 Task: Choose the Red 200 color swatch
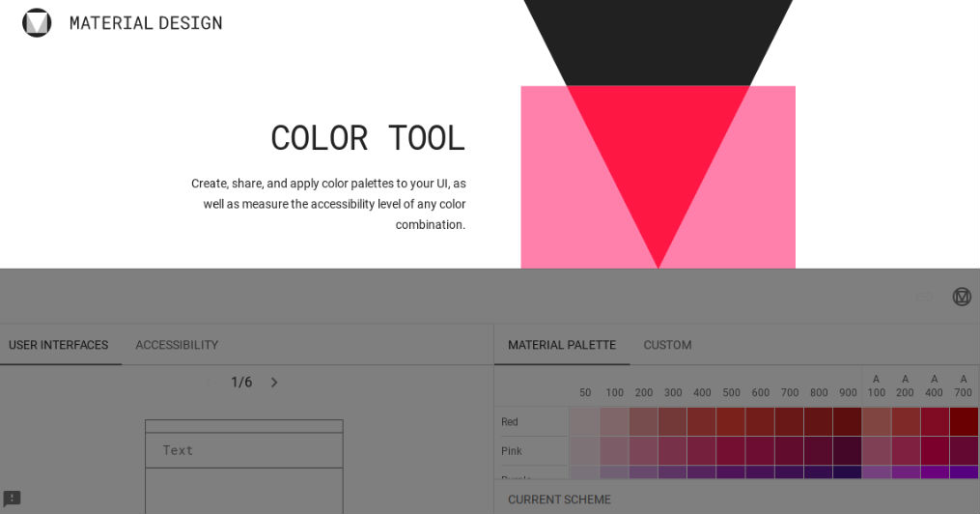[644, 421]
